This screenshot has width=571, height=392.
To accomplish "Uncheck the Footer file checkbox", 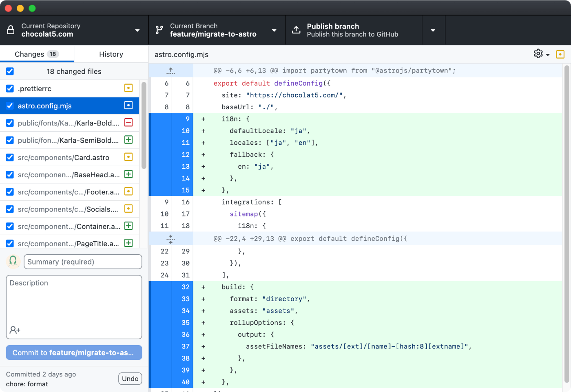I will [10, 192].
